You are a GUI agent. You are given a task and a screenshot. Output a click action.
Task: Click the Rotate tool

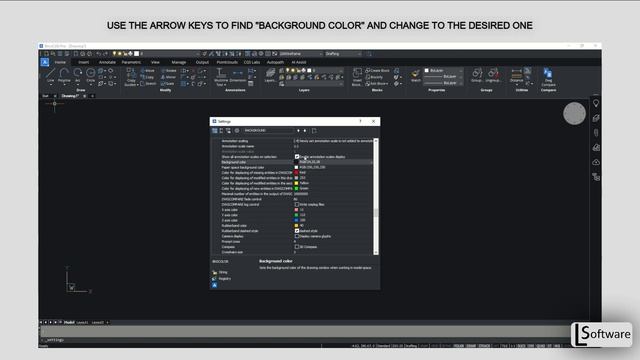[169, 71]
